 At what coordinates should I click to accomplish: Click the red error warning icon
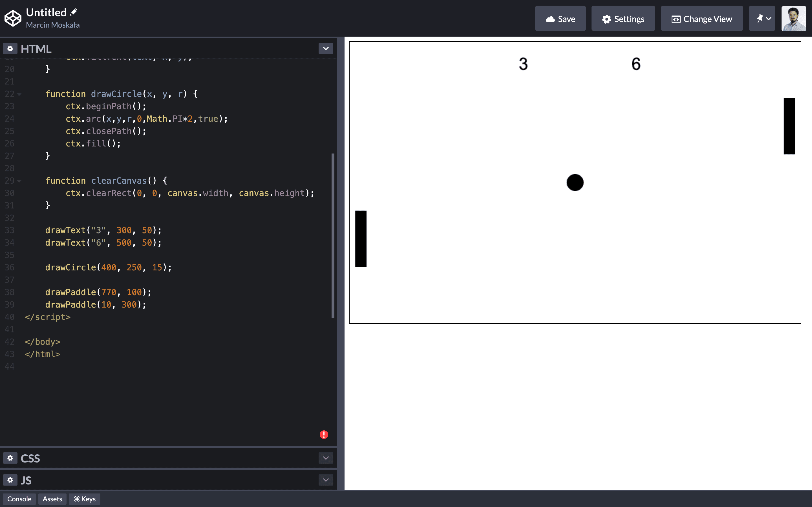point(324,435)
